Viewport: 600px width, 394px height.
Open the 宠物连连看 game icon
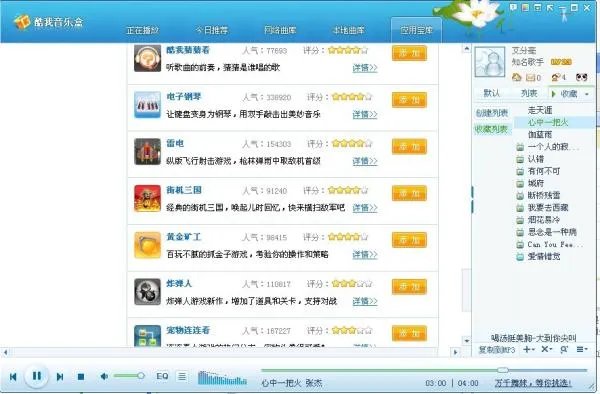tap(147, 335)
